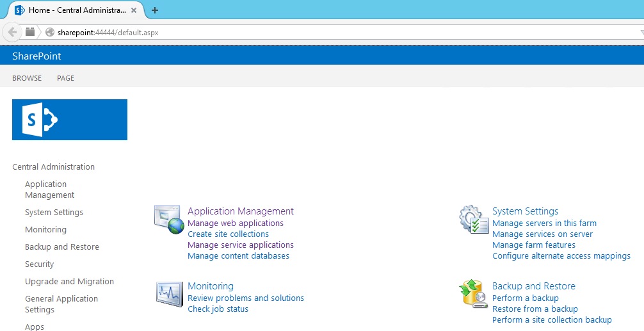This screenshot has height=331, width=644.
Task: Click the SharePoint favicon on the tab
Action: point(19,10)
